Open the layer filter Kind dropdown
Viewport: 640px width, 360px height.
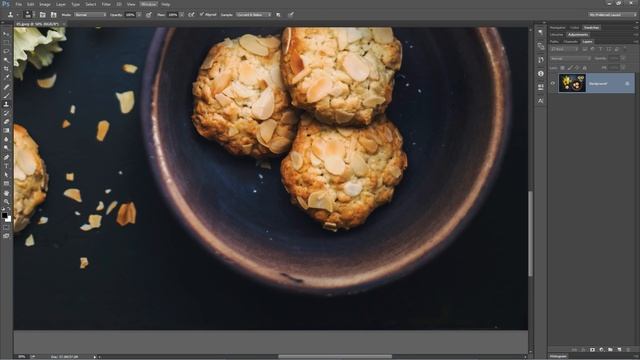tap(564, 49)
